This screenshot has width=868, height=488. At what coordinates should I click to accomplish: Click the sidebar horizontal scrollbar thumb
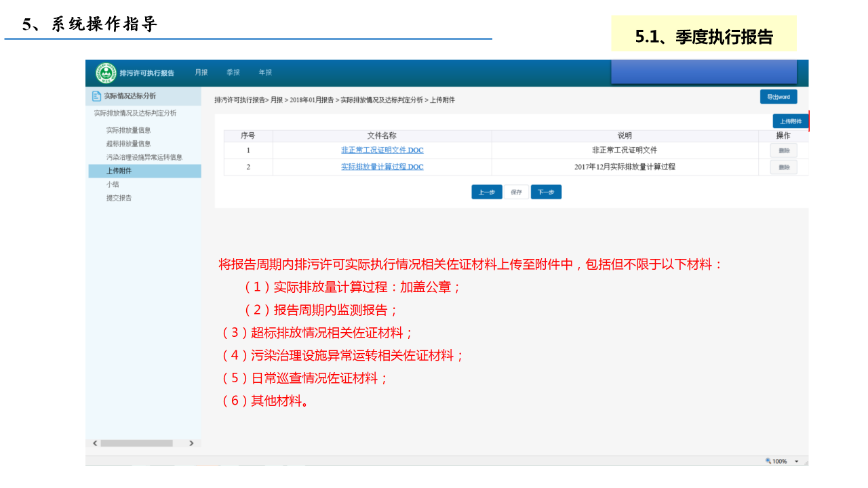point(136,443)
